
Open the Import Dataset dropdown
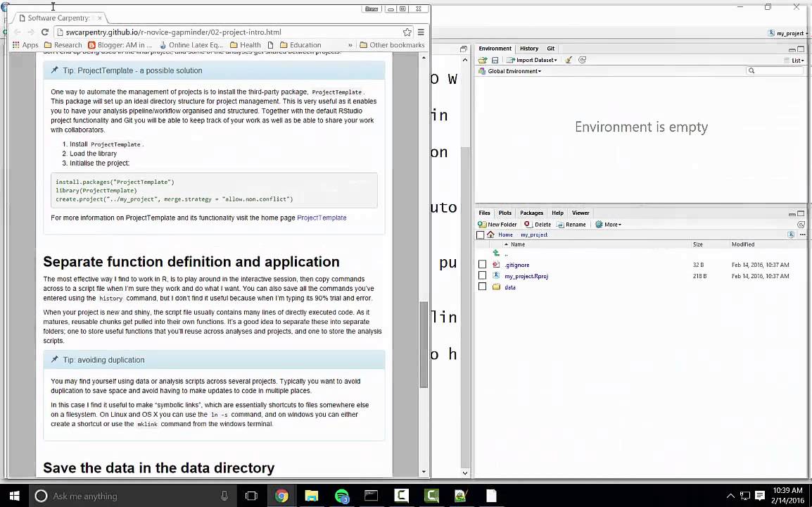click(x=532, y=60)
